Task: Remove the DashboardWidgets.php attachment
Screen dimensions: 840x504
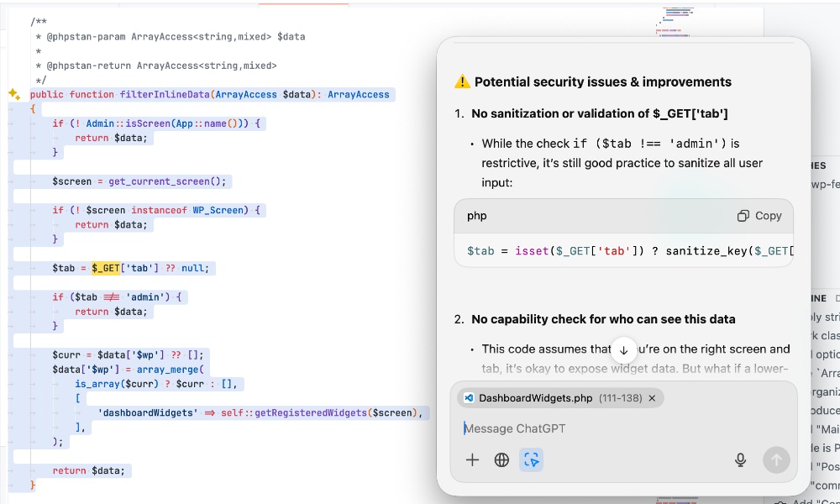Action: (x=652, y=398)
